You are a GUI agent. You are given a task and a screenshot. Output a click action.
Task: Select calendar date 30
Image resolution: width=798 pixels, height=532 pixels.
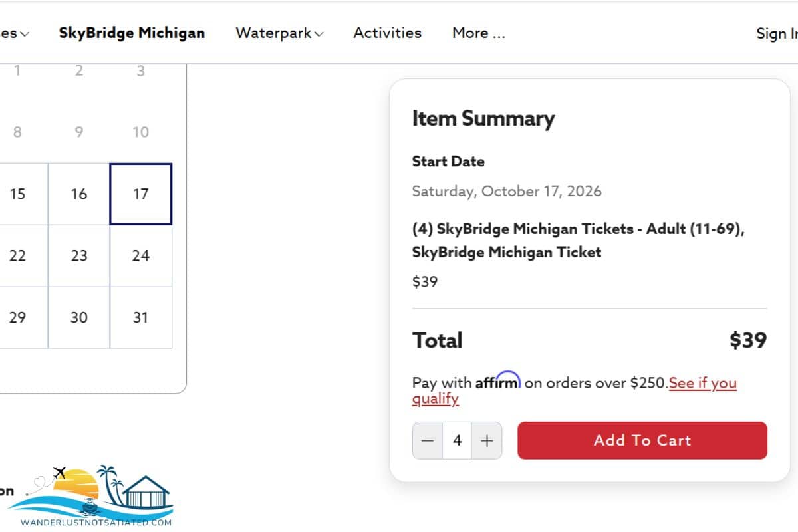79,318
